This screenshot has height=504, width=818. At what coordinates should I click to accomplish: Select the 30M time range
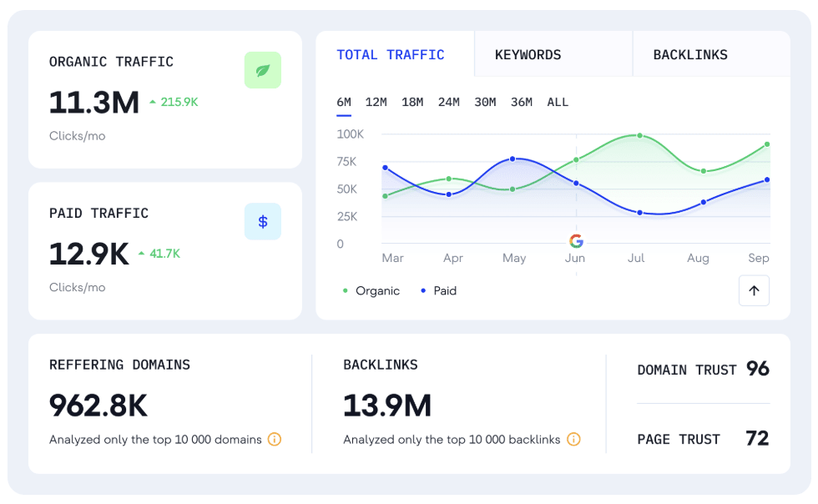(x=485, y=103)
